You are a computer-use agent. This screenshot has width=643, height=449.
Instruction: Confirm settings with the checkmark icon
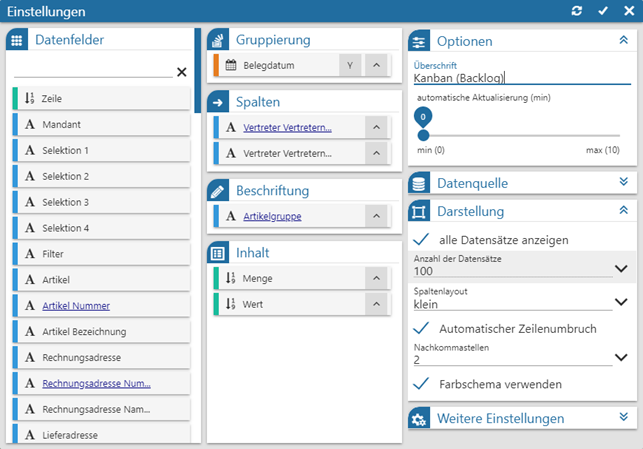point(602,11)
